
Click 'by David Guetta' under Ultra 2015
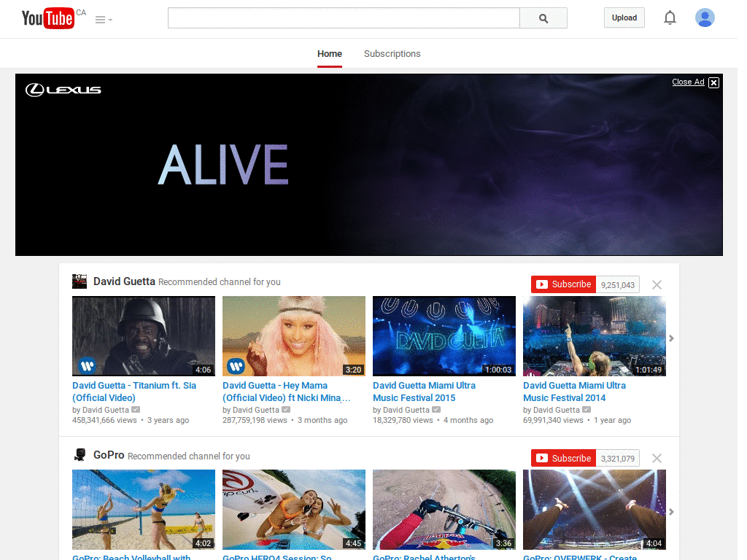401,410
